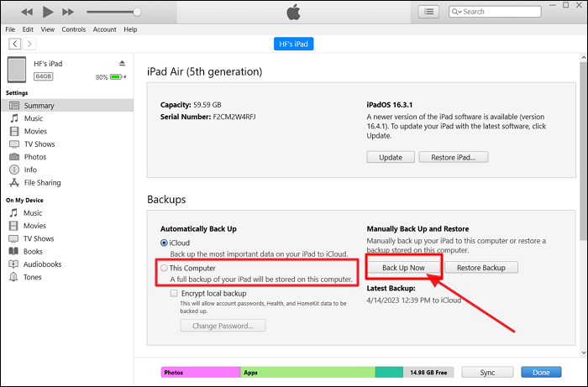Click the Play button in playback controls
Viewport: 588px width, 387px height.
48,12
